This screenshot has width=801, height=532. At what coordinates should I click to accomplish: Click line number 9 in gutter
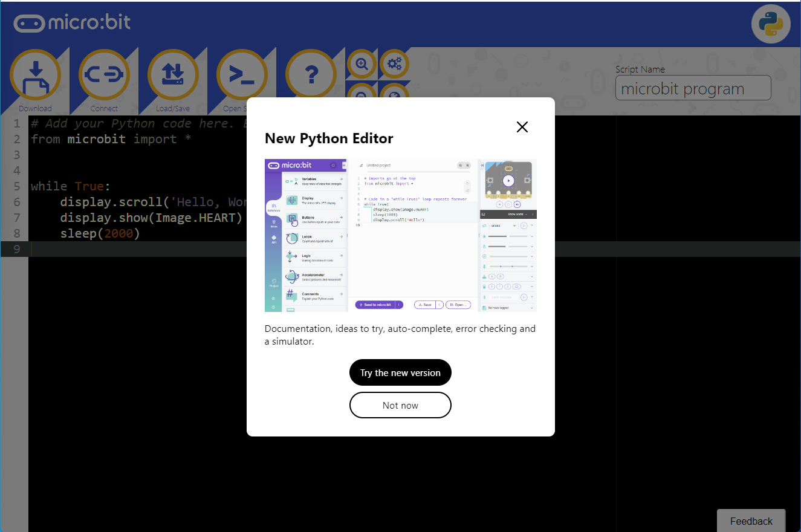point(16,249)
